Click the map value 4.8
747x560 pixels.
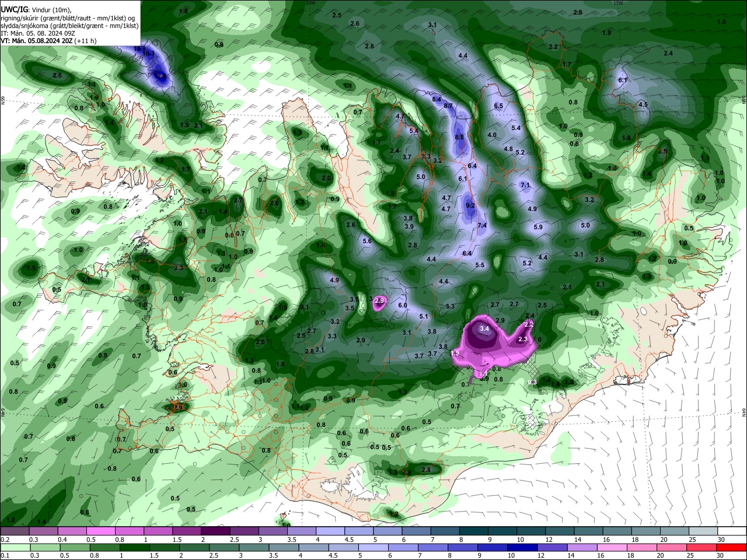[x=508, y=149]
